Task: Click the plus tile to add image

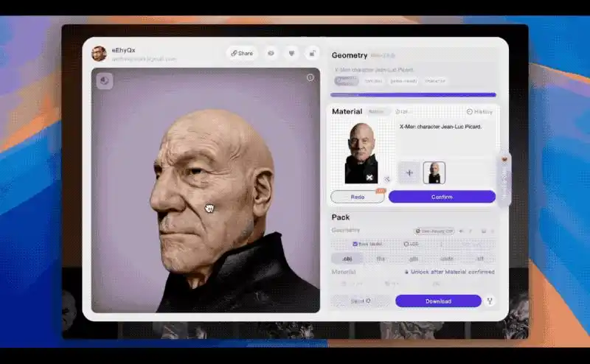Action: click(x=409, y=173)
